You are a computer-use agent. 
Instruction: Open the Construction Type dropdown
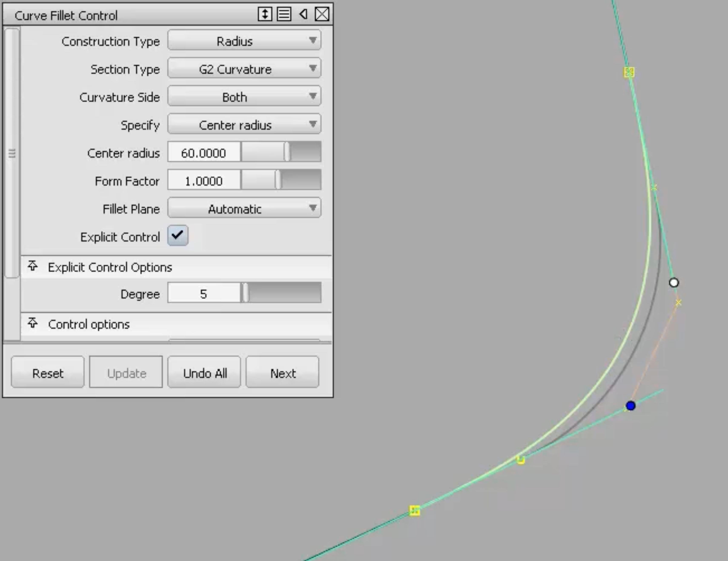coord(244,41)
